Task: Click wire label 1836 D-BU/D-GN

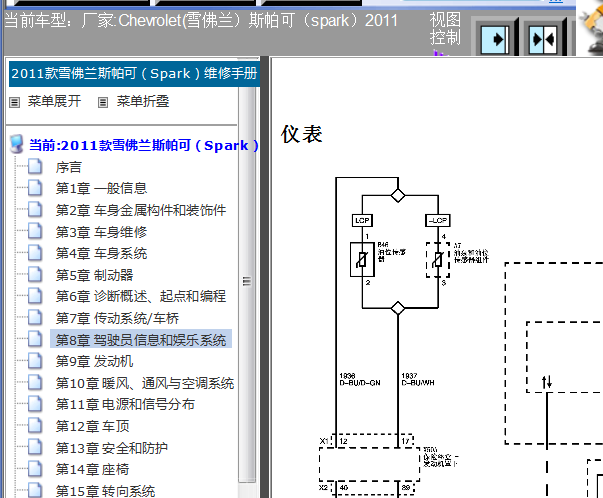Action: tap(360, 379)
